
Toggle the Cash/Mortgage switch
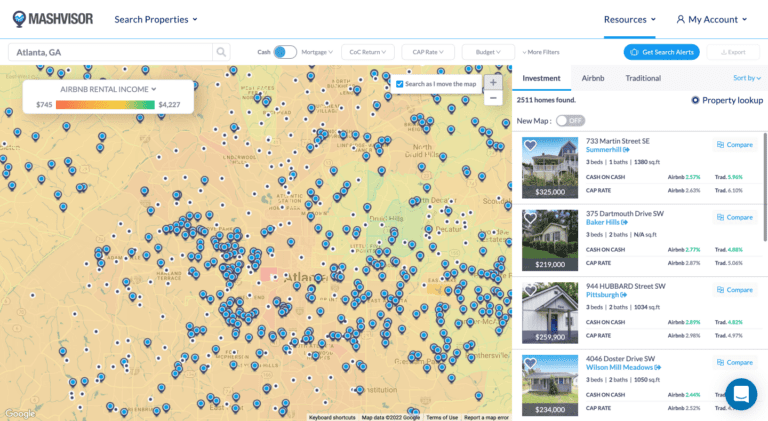[x=285, y=52]
